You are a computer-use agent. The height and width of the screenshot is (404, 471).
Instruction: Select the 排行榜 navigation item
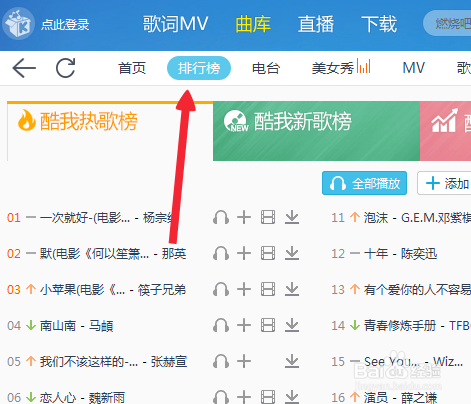199,68
